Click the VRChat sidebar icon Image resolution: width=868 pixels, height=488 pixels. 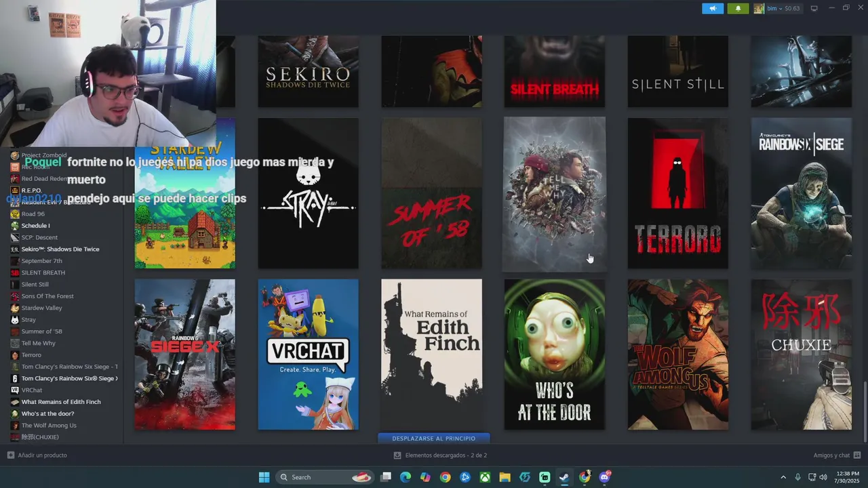click(15, 390)
